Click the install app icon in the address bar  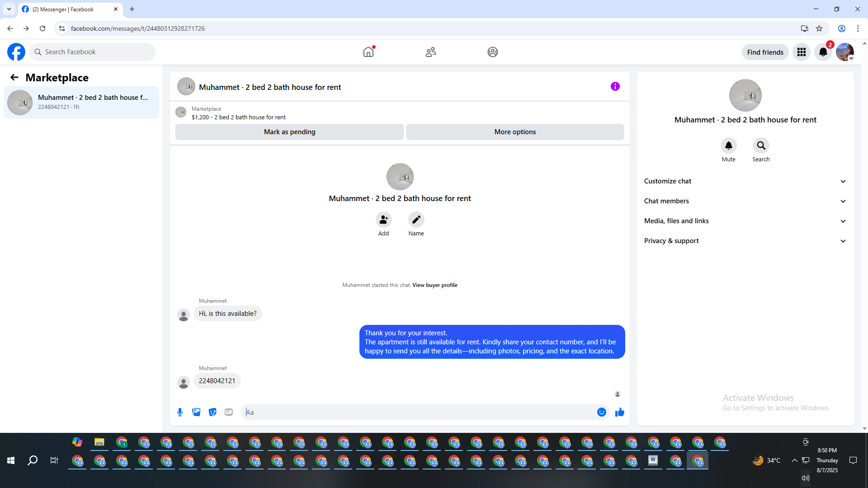pos(804,28)
